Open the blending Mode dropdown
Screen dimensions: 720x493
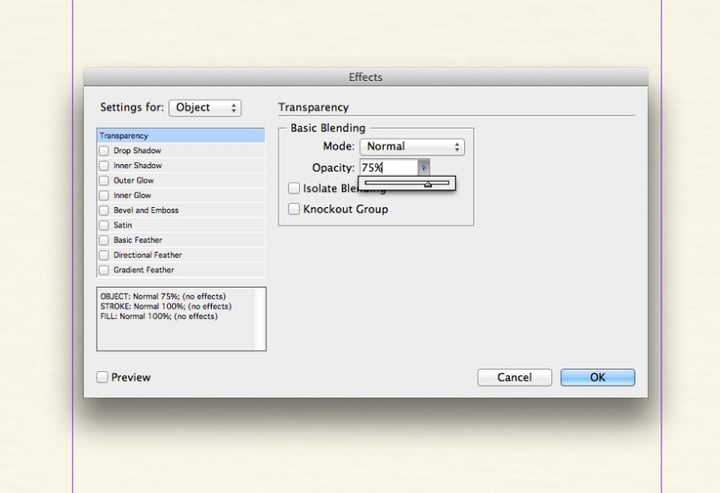coord(412,146)
